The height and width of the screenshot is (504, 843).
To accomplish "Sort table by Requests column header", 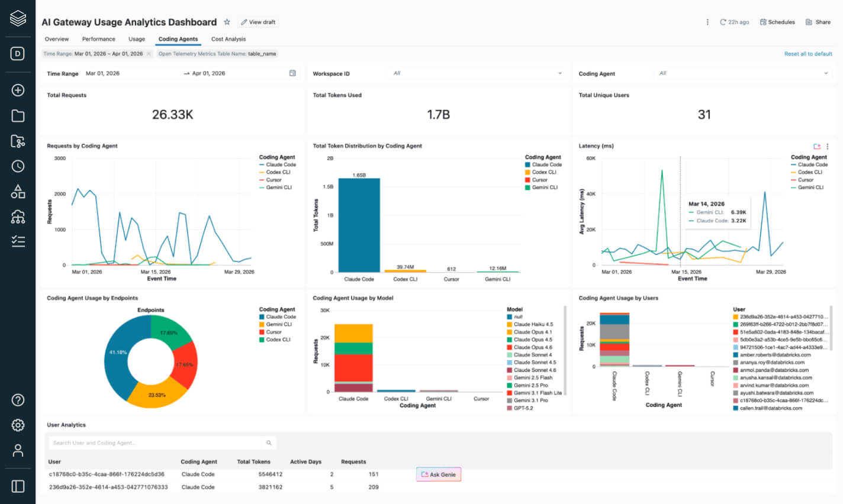I will tap(353, 461).
